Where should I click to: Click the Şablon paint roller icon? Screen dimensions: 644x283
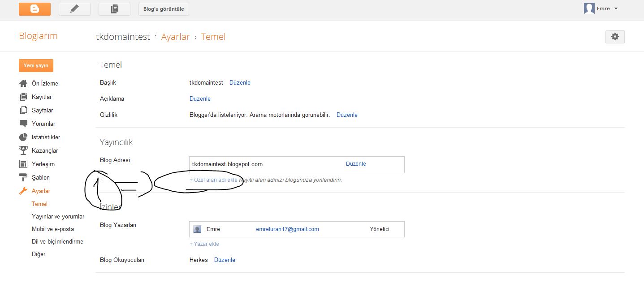pos(24,177)
